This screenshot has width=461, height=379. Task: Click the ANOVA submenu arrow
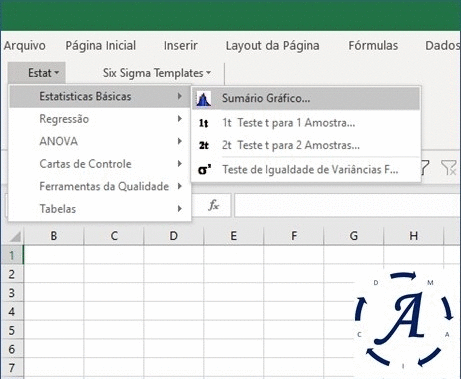click(x=180, y=141)
